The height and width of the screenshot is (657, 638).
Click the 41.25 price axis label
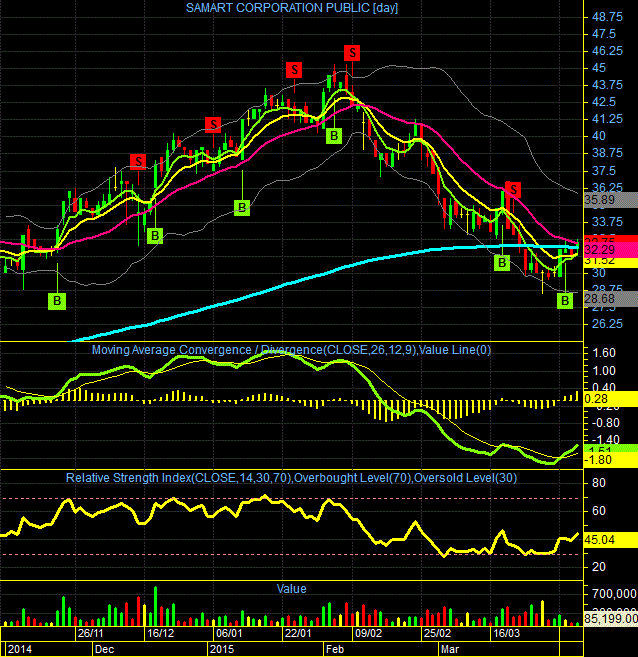607,119
